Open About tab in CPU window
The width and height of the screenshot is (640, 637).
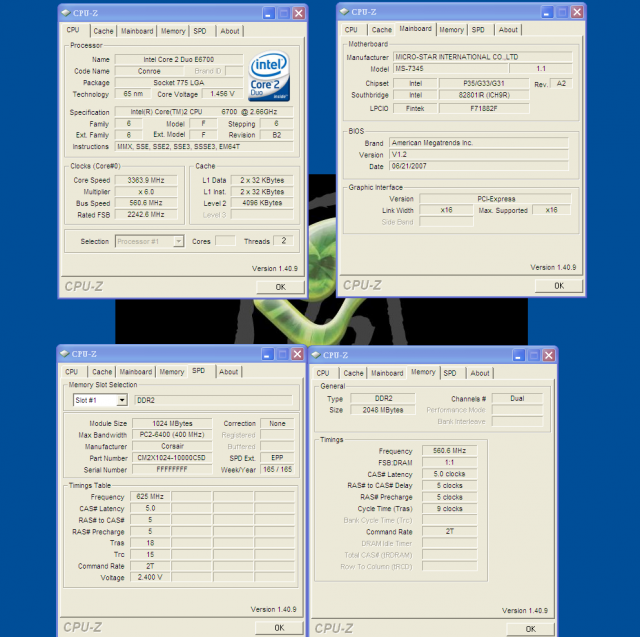(x=230, y=31)
